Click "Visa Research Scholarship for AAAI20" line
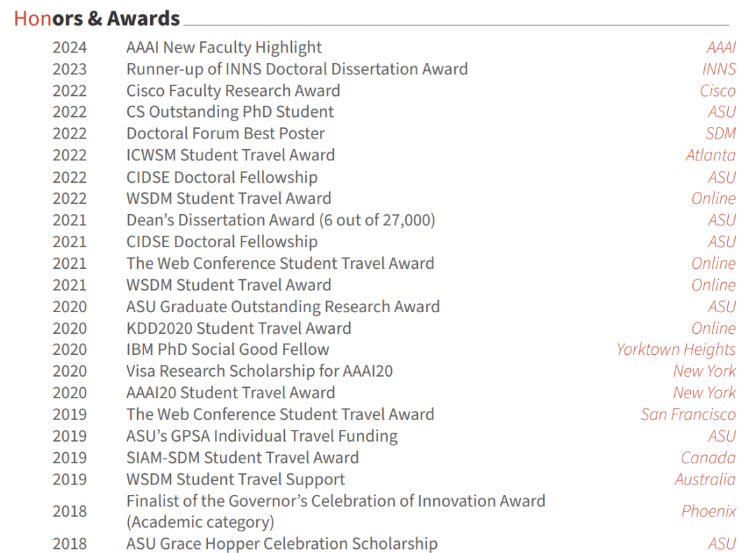756x553 pixels. pos(259,371)
